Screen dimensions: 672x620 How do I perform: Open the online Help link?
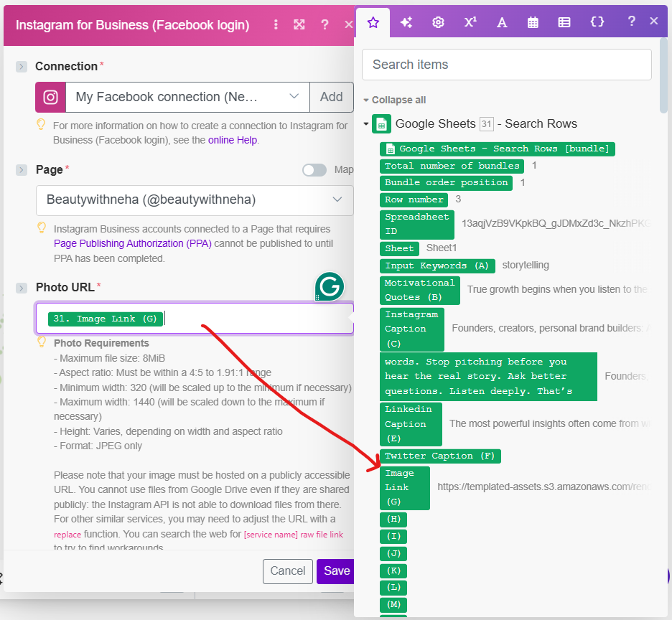(x=233, y=141)
